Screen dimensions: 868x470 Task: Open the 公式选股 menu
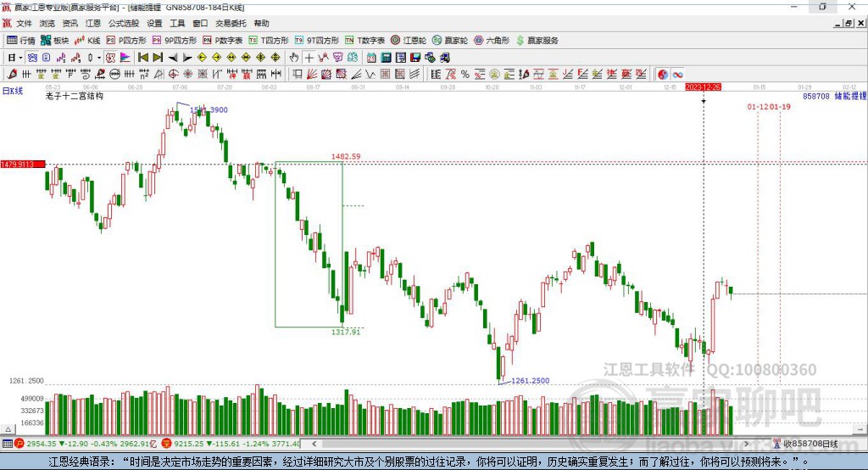(124, 23)
